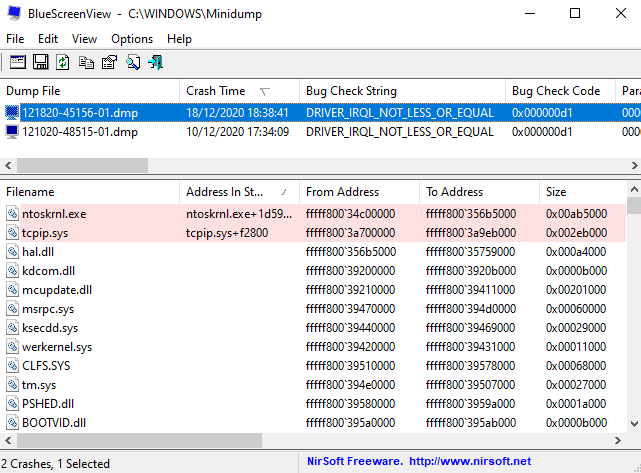641x473 pixels.
Task: Open the nirsoft.net link
Action: [470, 462]
